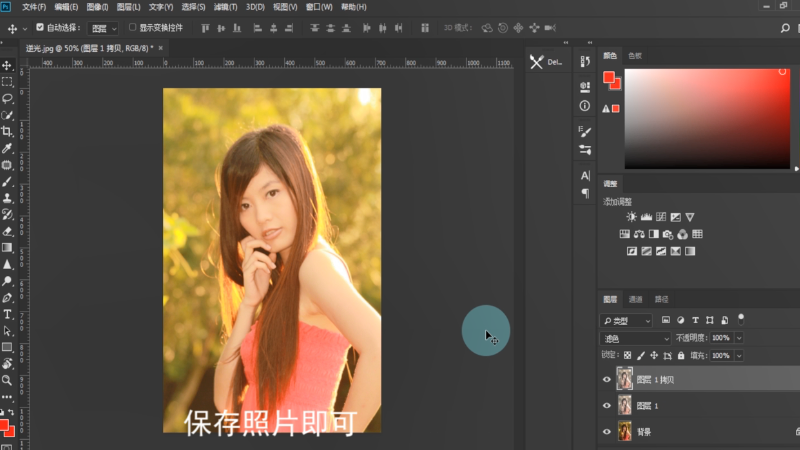Add a Color Balance adjustment
This screenshot has height=450, width=800.
(x=639, y=234)
